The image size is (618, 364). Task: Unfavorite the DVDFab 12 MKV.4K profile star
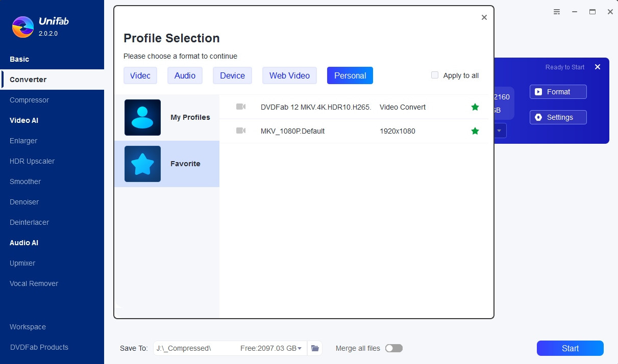tap(475, 107)
